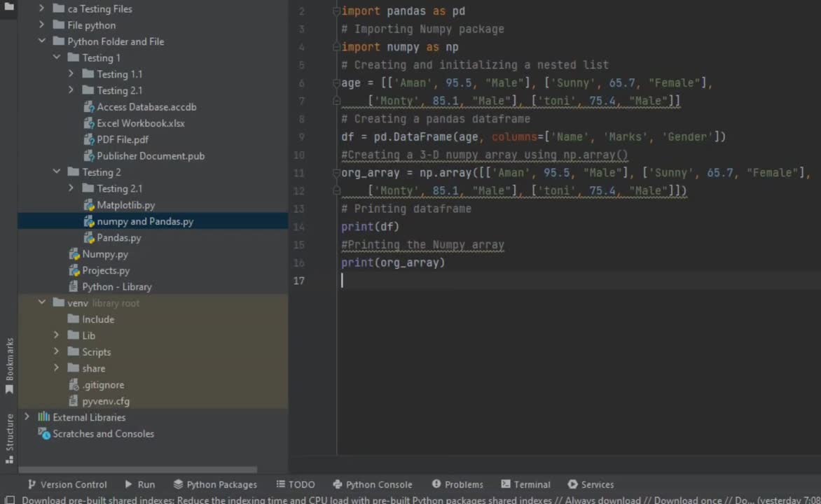Viewport: 821px width, 504px height.
Task: Fold the org_array block at line 11
Action: click(337, 173)
